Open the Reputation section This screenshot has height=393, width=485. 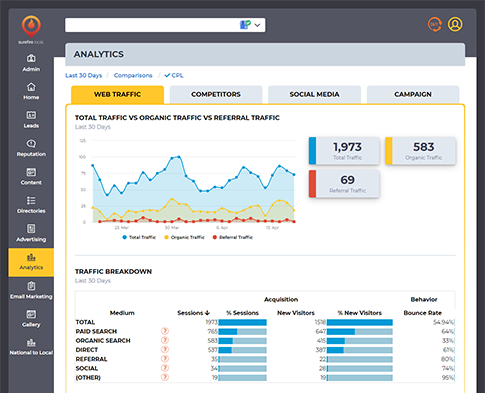point(31,148)
